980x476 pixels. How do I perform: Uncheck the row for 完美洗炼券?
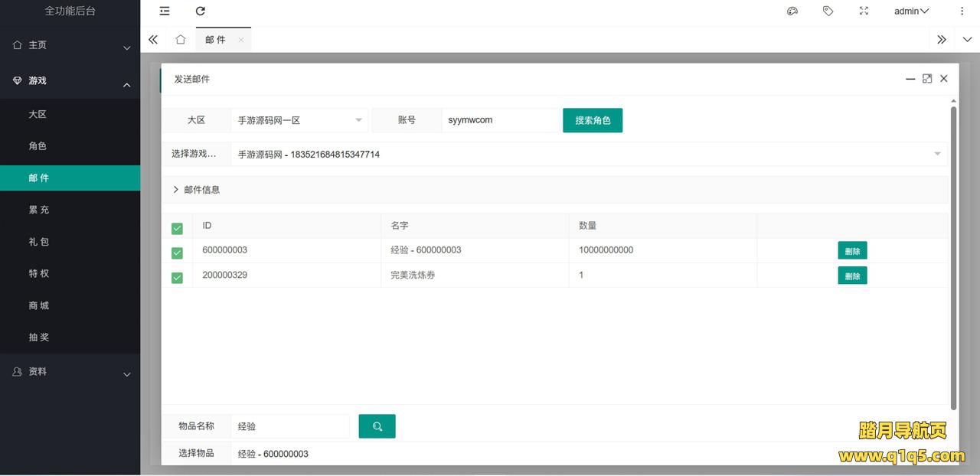[x=177, y=277]
